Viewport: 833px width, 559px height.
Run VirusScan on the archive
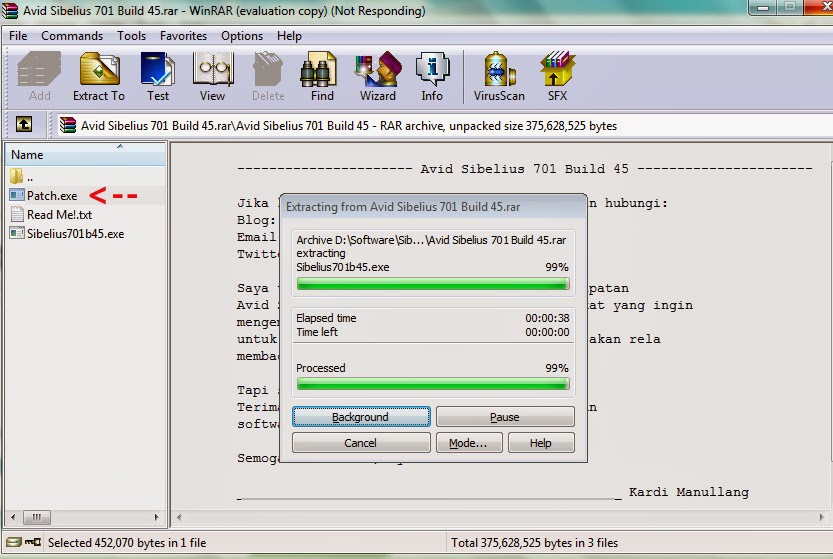499,77
